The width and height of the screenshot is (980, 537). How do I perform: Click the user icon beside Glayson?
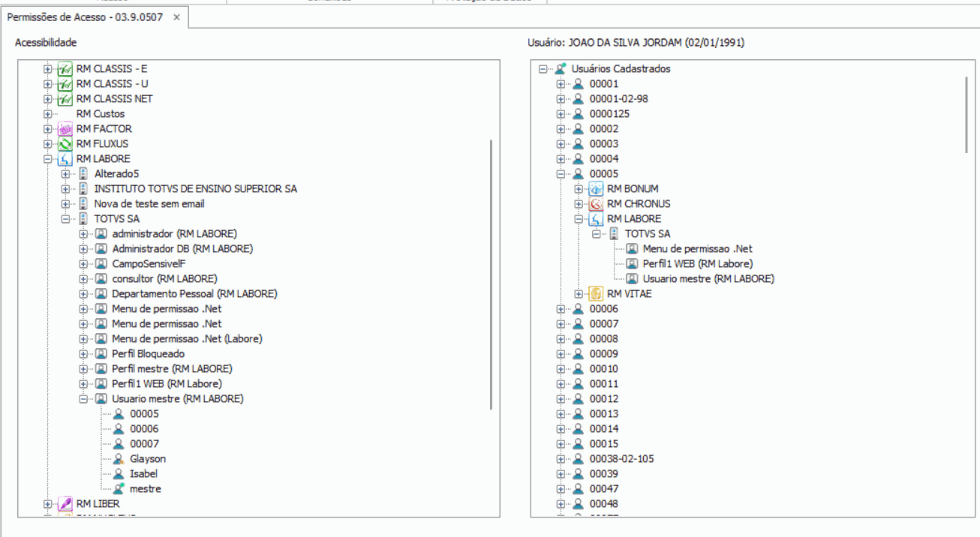[x=118, y=459]
